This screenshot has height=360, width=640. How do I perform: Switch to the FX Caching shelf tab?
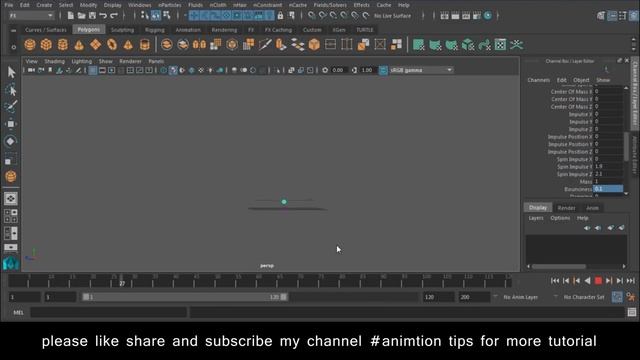tap(278, 30)
